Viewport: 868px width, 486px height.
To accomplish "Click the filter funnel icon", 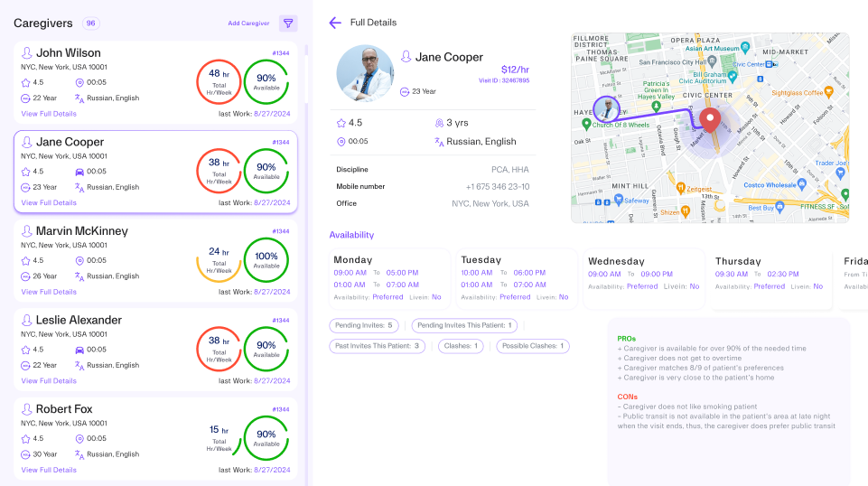I will click(x=288, y=23).
